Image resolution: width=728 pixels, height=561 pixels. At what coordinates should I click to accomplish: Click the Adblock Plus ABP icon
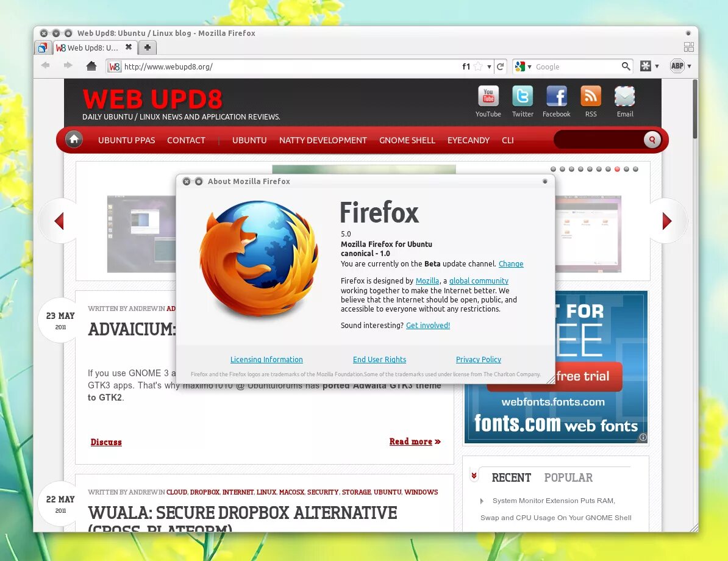click(x=677, y=66)
